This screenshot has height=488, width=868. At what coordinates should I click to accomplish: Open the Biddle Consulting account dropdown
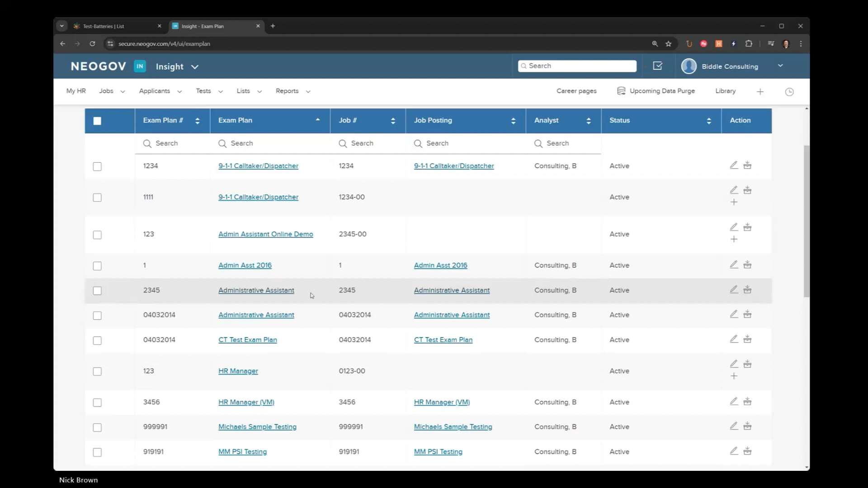point(780,66)
